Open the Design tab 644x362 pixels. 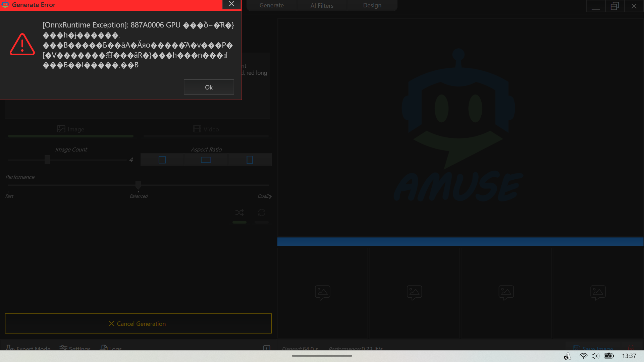372,5
